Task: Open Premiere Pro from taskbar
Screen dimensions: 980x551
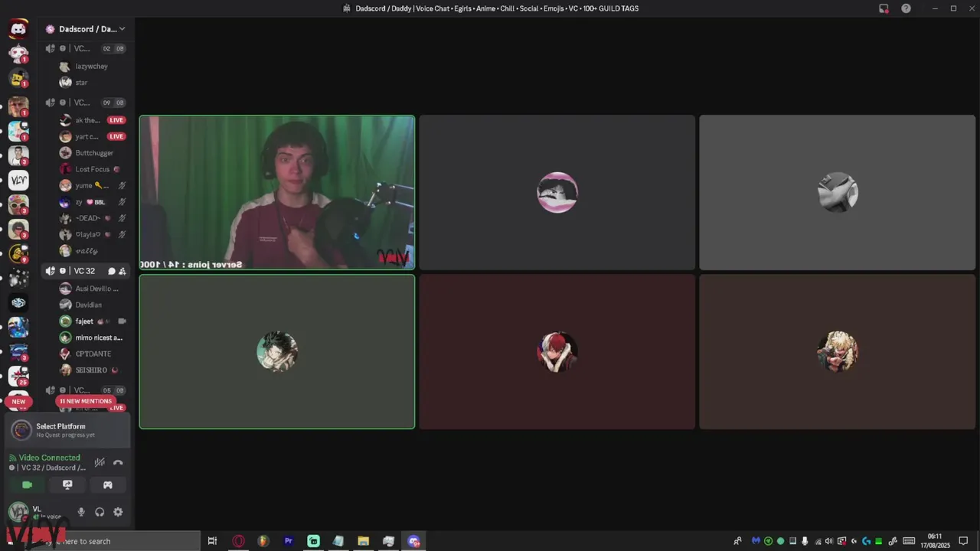Action: pos(289,541)
